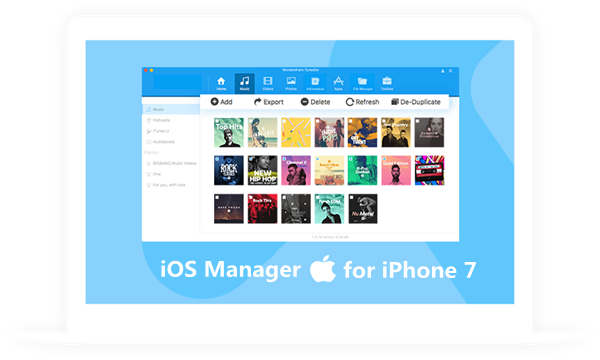Tick the checkbox on Indie Pop album
Viewport: 600px width, 360px height.
click(318, 121)
